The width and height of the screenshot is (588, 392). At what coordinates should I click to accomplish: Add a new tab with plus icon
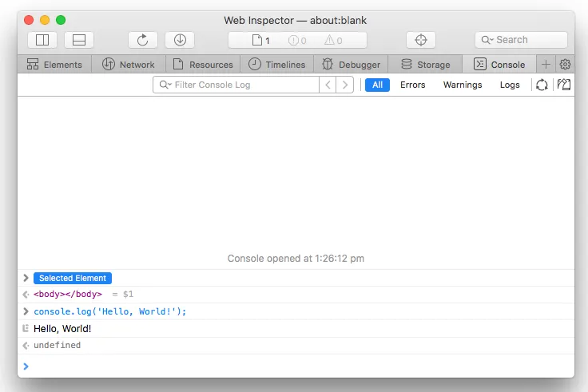546,65
